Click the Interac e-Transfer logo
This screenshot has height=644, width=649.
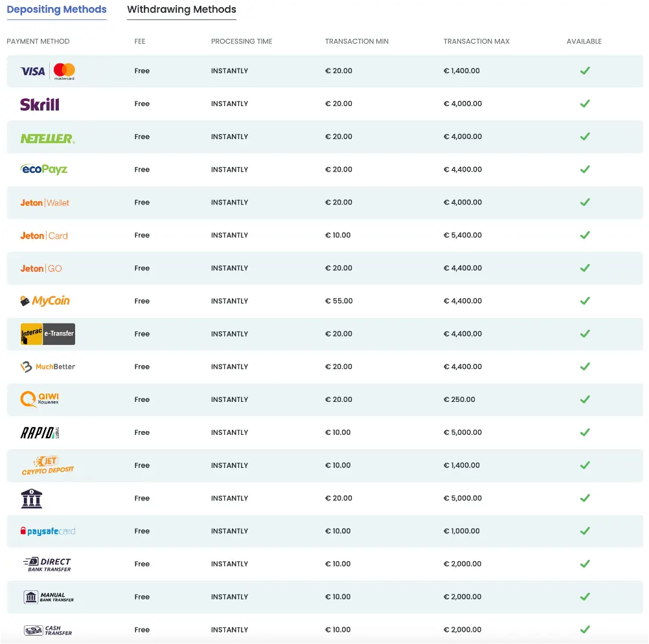pos(47,334)
